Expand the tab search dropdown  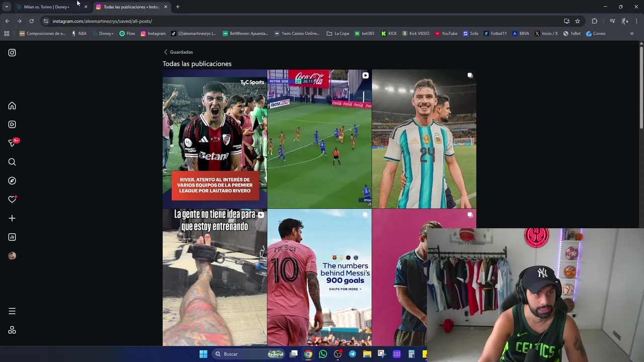(x=7, y=7)
